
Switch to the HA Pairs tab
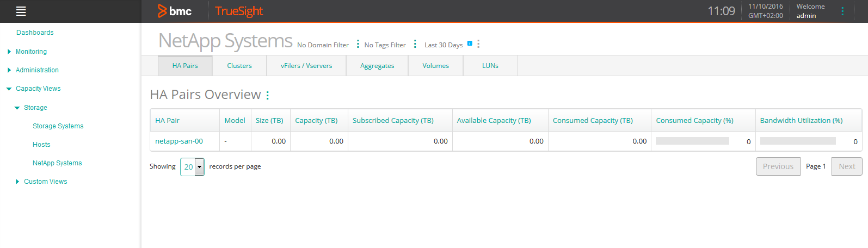(x=185, y=66)
